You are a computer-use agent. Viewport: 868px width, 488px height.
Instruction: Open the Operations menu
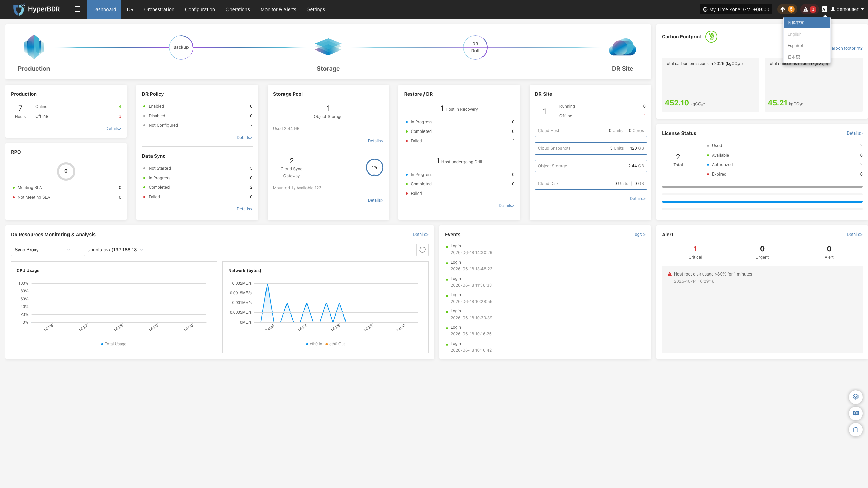(238, 9)
